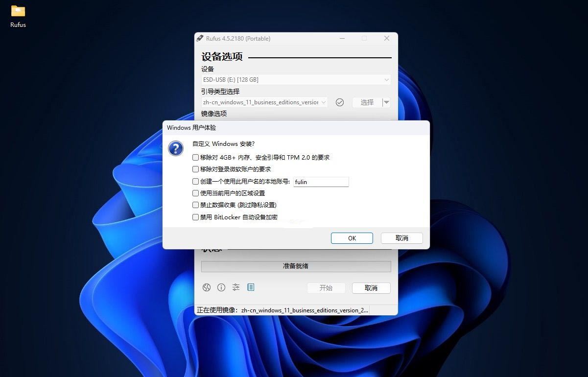Click the Rufus USB title bar icon
The image size is (588, 377).
point(200,38)
